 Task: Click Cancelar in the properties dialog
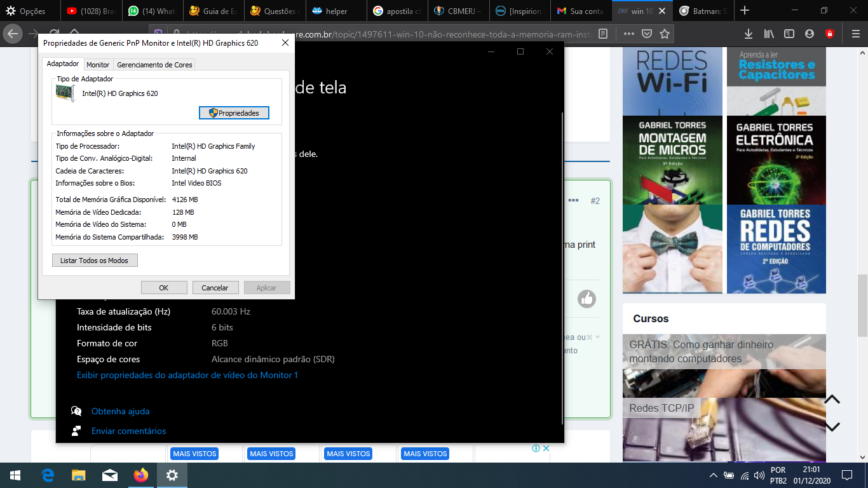click(215, 288)
